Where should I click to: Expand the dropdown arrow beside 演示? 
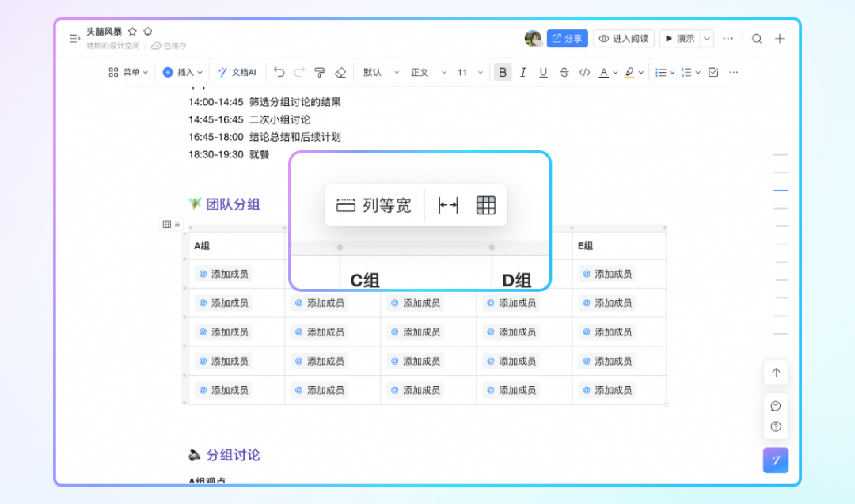pos(707,38)
